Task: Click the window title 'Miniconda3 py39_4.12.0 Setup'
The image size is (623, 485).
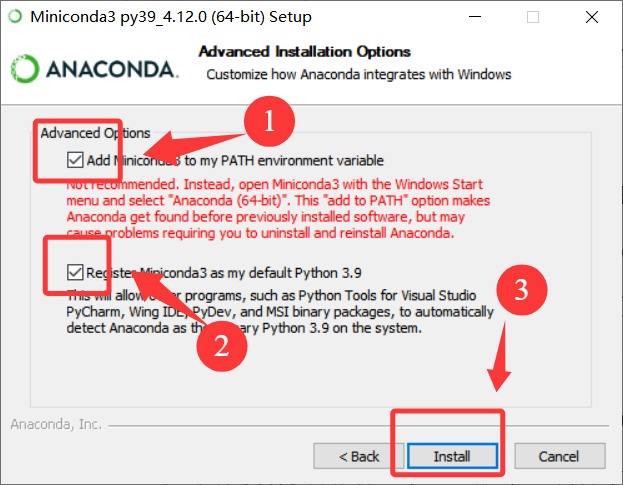Action: tap(170, 17)
